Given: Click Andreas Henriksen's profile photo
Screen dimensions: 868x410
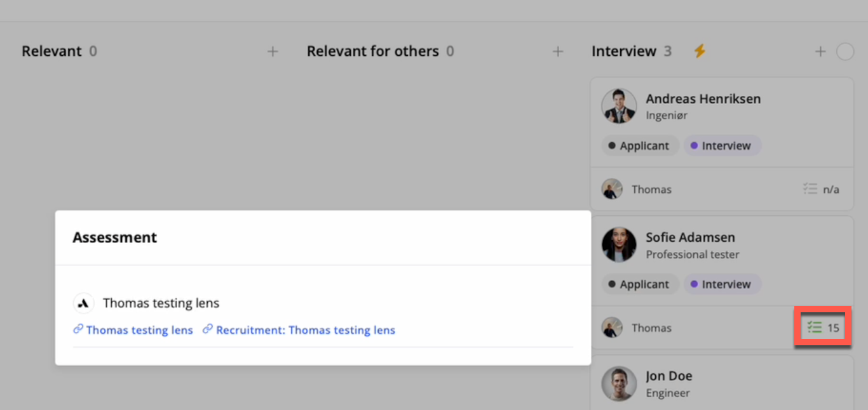Looking at the screenshot, I should pyautogui.click(x=619, y=106).
